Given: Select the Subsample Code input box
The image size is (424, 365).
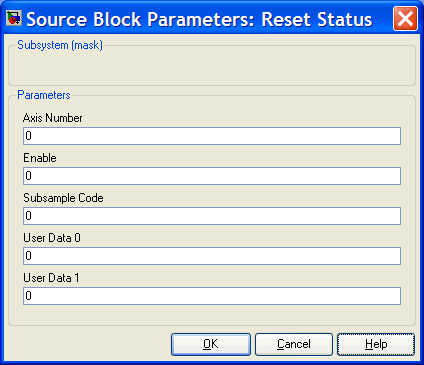Looking at the screenshot, I should (x=212, y=216).
